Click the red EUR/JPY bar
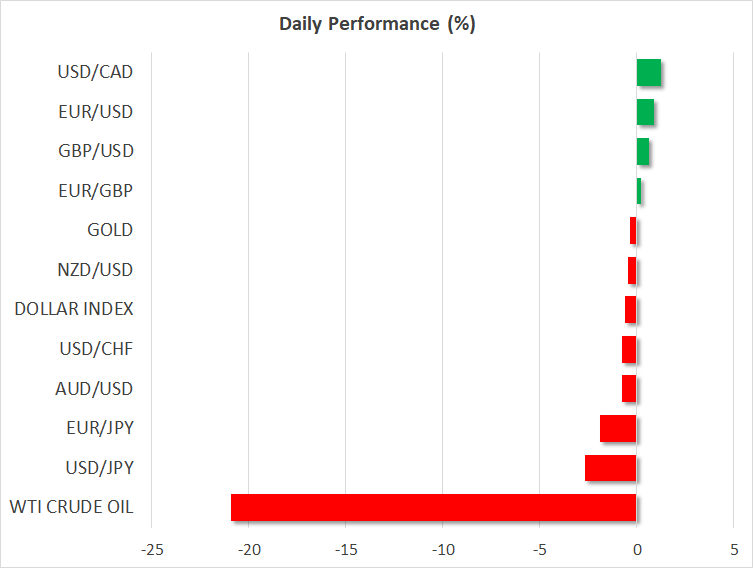 pos(618,428)
